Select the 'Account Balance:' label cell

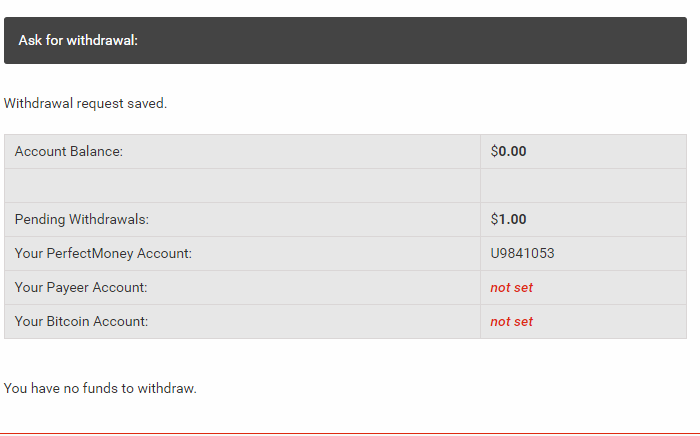click(69, 152)
